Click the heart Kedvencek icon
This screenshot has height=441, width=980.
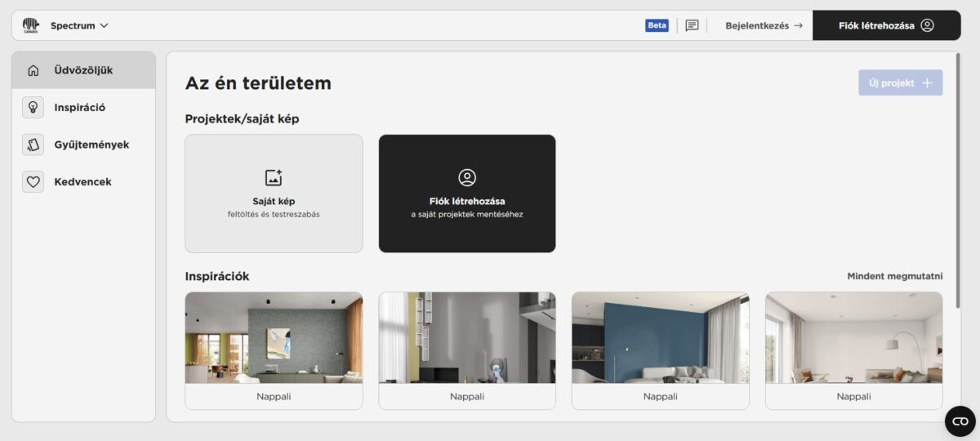(33, 182)
